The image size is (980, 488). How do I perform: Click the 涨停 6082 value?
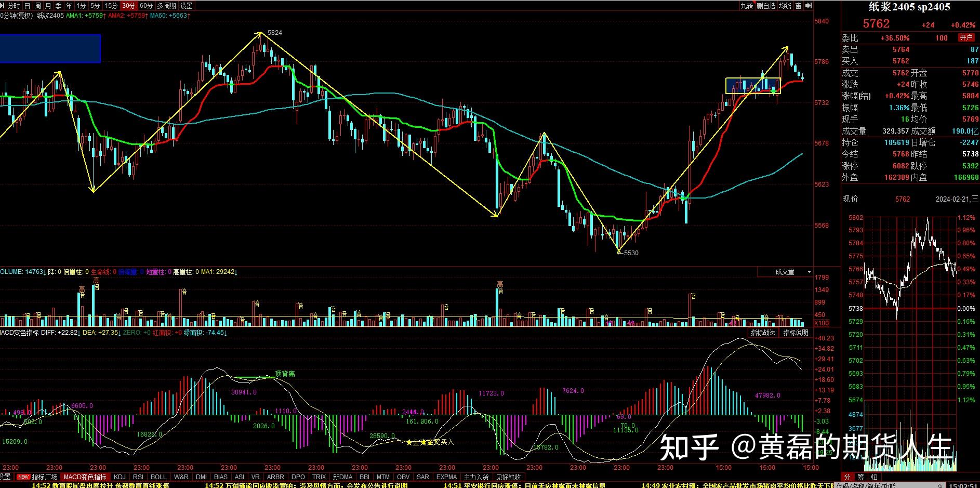tap(900, 166)
